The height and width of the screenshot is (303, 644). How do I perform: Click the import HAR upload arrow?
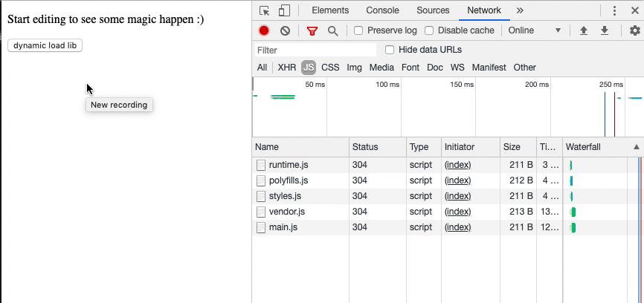584,30
